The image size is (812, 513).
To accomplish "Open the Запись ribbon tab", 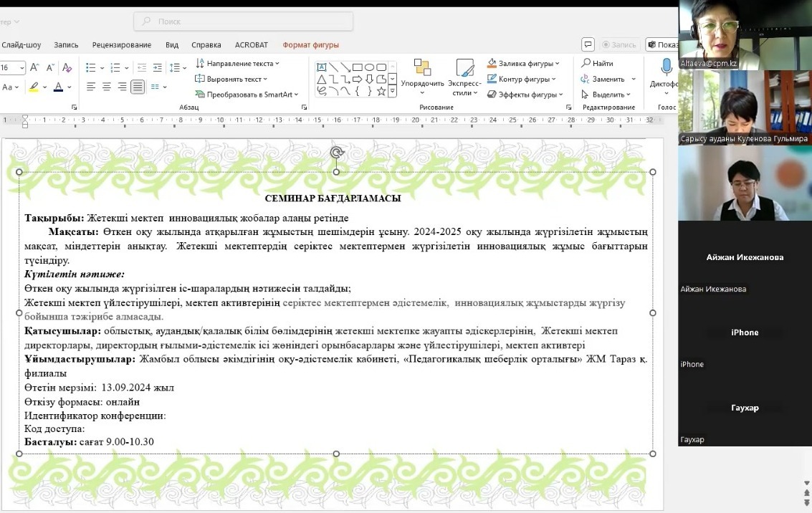I will pos(66,45).
